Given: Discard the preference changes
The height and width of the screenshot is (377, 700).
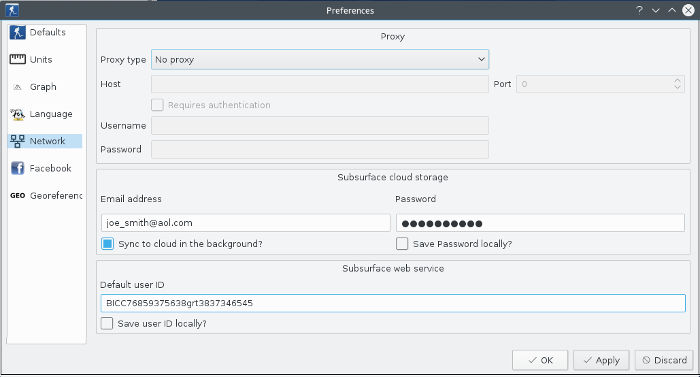Looking at the screenshot, I should [664, 360].
